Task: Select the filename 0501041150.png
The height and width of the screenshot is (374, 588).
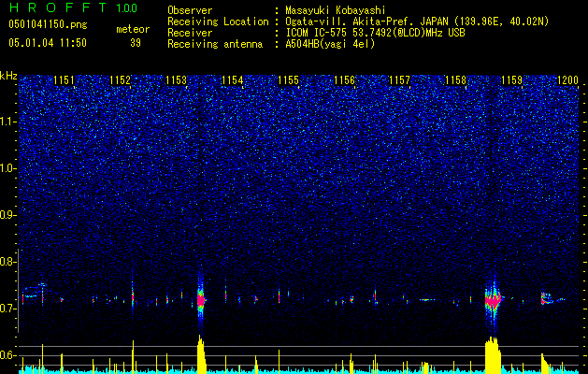Action: 48,25
